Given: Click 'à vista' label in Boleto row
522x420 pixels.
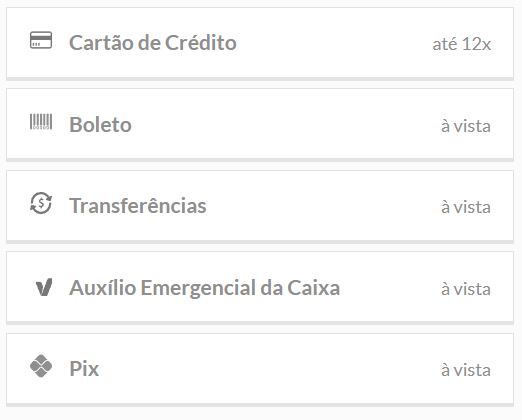Looking at the screenshot, I should pos(466,126).
